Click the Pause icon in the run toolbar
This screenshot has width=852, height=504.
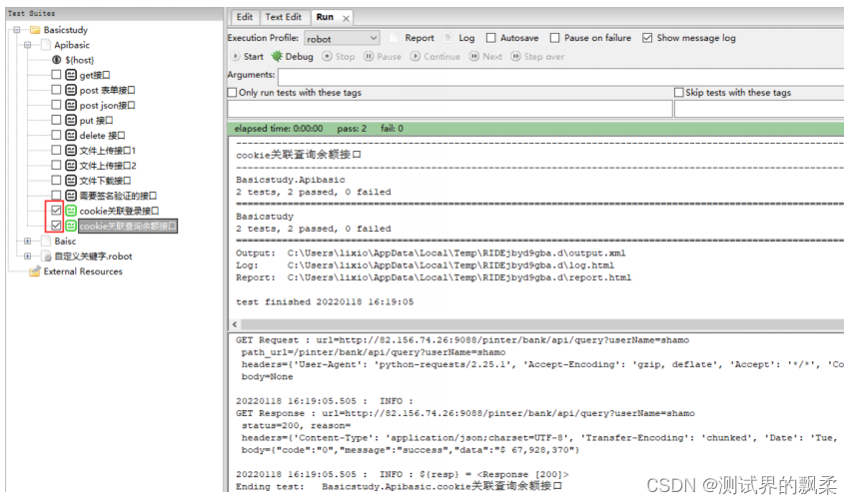point(369,56)
